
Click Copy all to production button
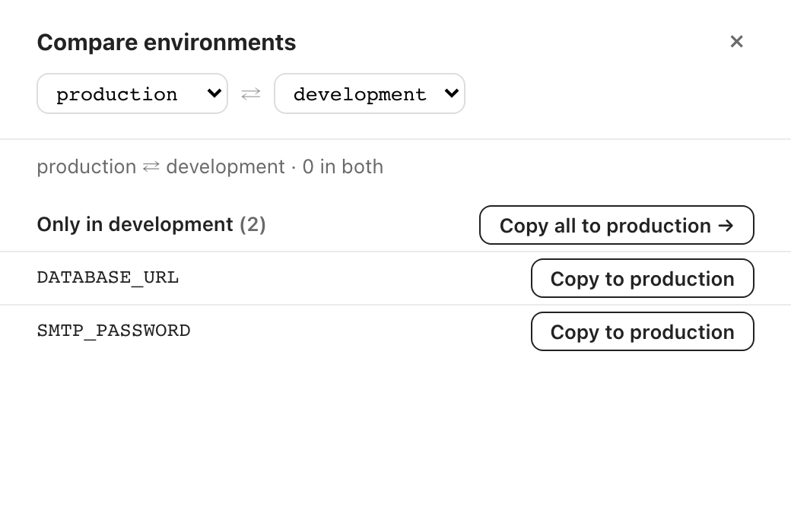click(x=617, y=225)
